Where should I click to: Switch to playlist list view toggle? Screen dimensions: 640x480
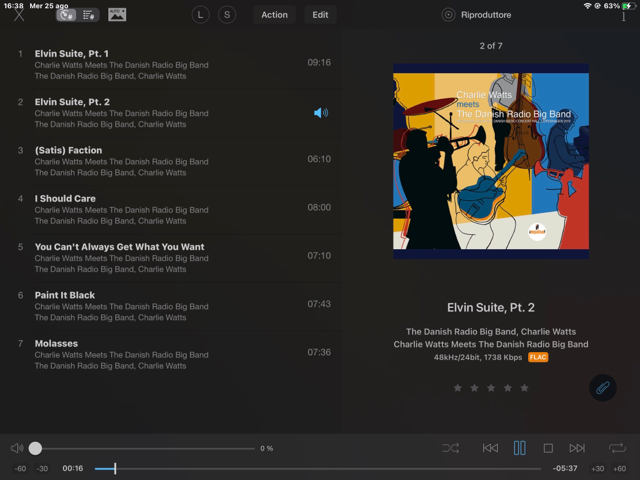point(88,15)
